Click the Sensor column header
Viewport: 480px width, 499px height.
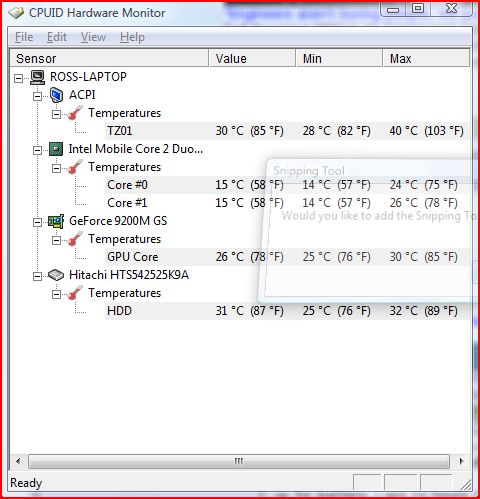click(109, 58)
